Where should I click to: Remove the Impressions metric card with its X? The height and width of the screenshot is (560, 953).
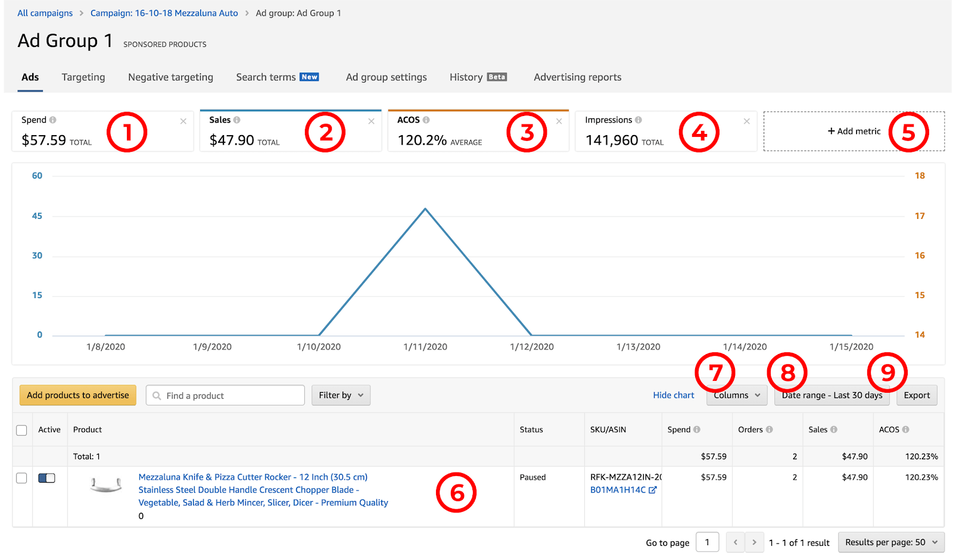(746, 121)
